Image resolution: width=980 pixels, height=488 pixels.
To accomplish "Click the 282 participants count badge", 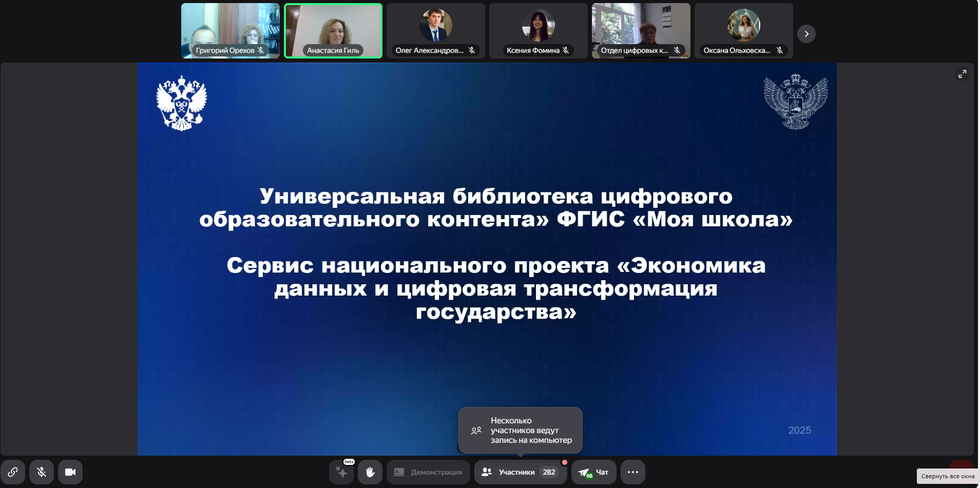I will 549,472.
